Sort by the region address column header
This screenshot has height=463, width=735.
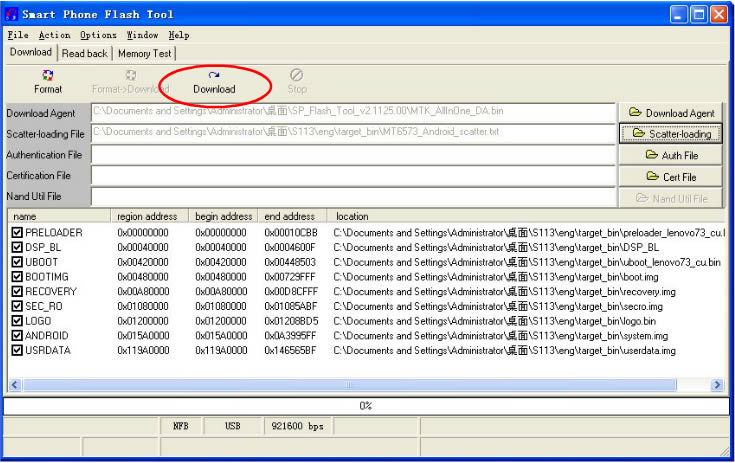point(147,216)
